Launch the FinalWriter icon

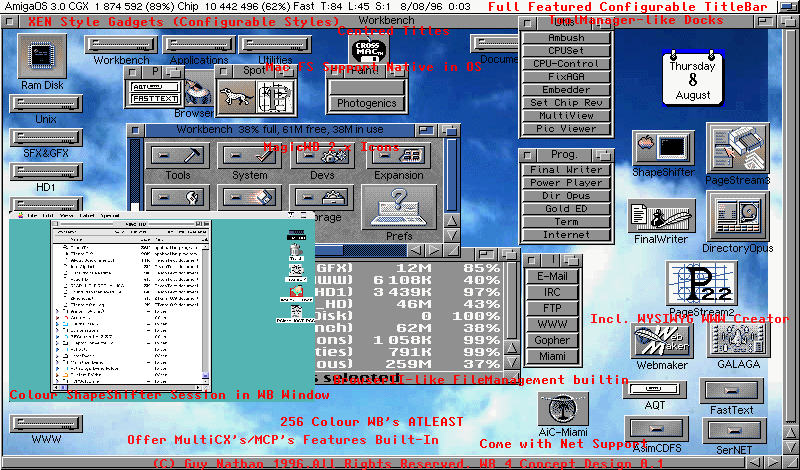(x=661, y=216)
